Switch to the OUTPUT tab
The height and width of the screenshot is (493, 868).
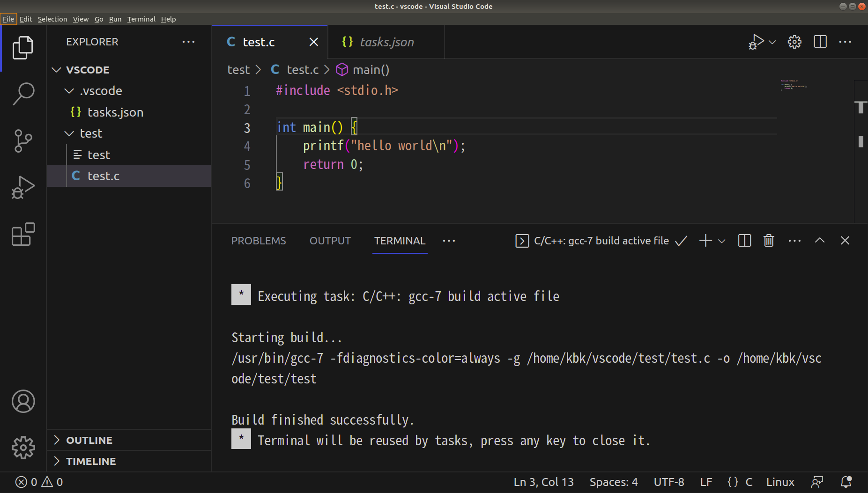pos(330,241)
